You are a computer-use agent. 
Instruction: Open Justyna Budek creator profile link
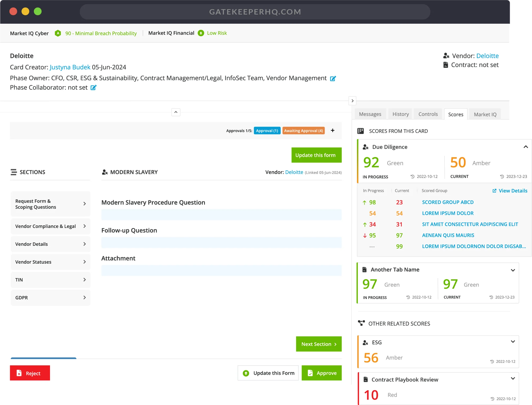pyautogui.click(x=70, y=67)
